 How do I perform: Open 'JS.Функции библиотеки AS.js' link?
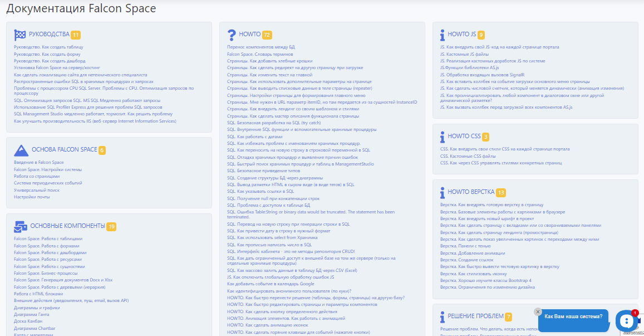[x=469, y=68]
